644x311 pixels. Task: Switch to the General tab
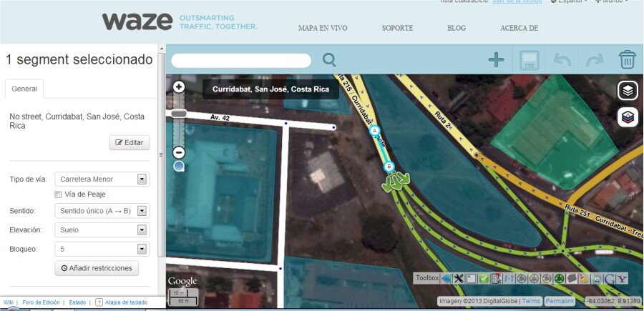(24, 89)
